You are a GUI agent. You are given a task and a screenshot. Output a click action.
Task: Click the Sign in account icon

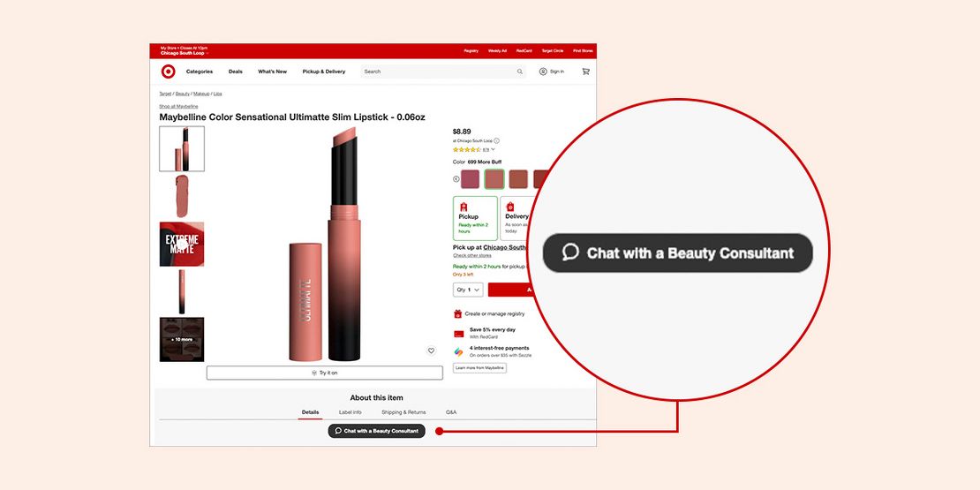pyautogui.click(x=543, y=72)
